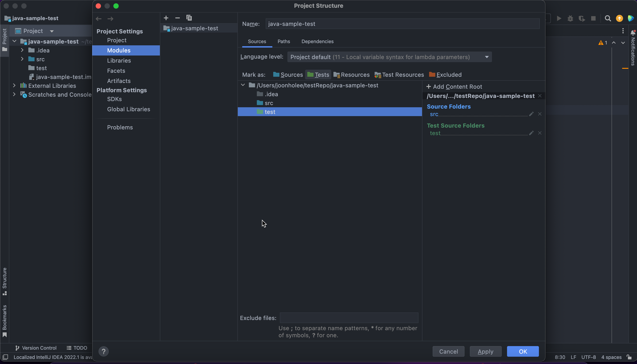Click the add module plus icon
The height and width of the screenshot is (364, 637).
coord(166,18)
